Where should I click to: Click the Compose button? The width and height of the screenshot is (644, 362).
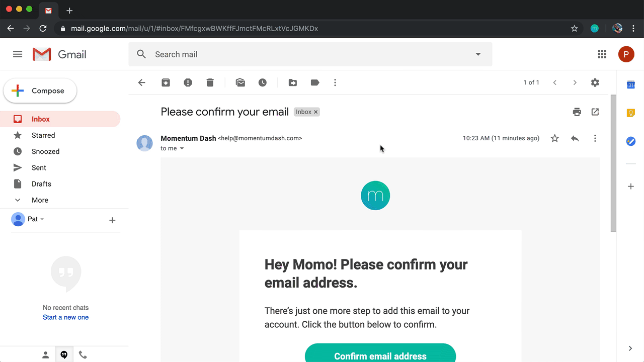tap(40, 90)
